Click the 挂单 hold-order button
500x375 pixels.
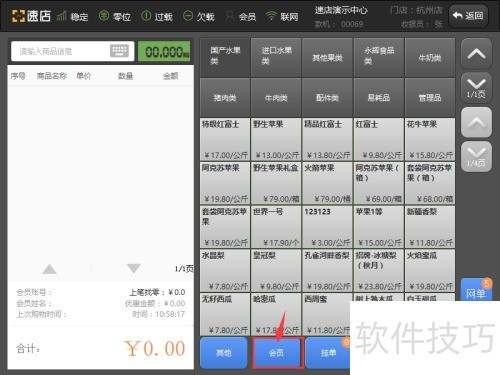[x=328, y=353]
